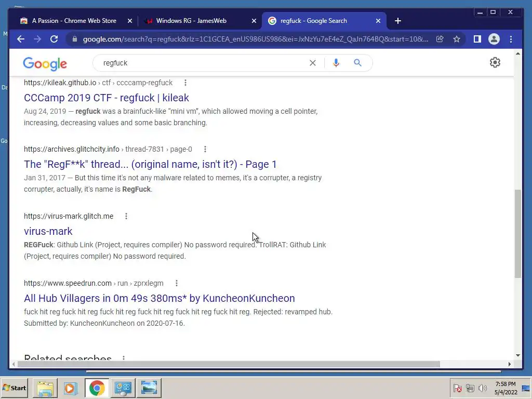Click the forward navigation arrow
Viewport: 532px width, 399px height.
(37, 39)
